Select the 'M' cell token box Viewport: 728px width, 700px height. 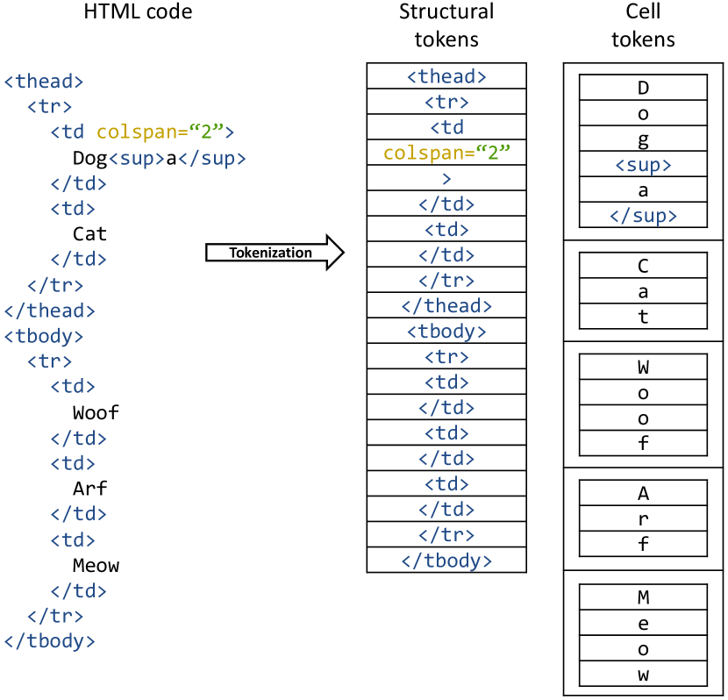643,597
